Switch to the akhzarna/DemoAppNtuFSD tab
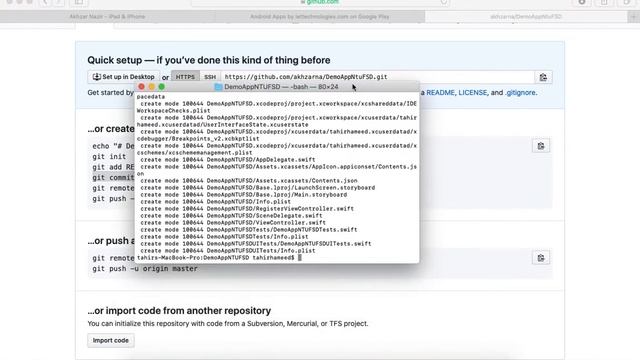This screenshot has width=640, height=360. 526,17
